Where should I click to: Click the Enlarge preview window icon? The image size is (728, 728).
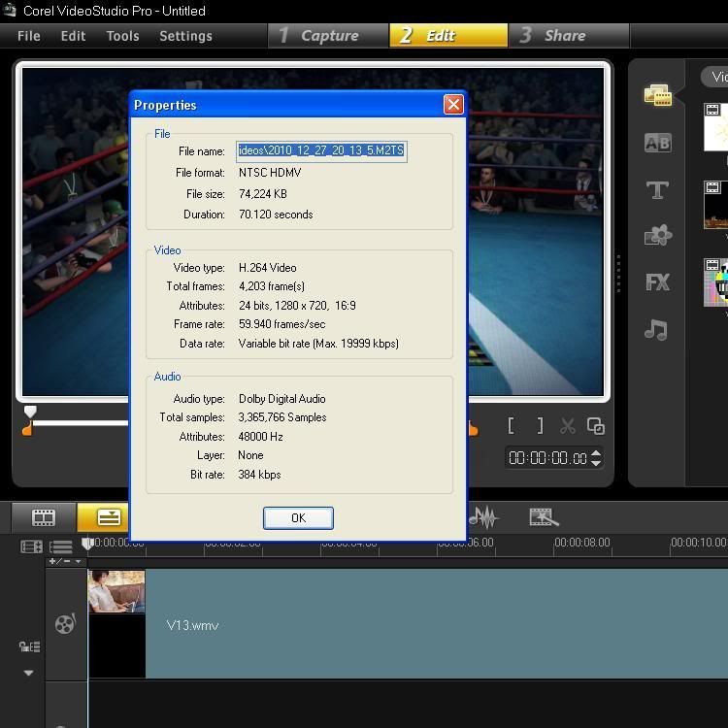coord(596,426)
